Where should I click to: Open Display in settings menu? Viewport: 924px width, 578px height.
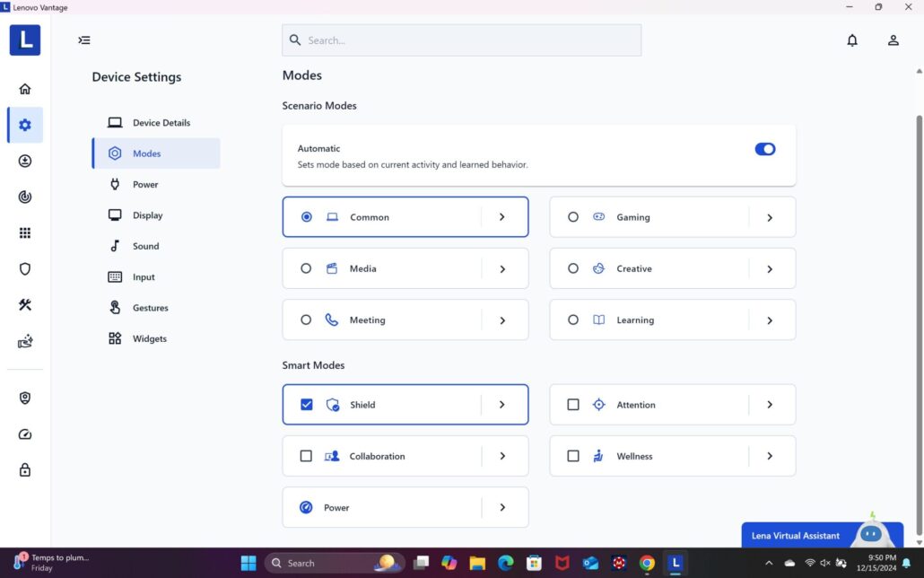[x=156, y=215]
